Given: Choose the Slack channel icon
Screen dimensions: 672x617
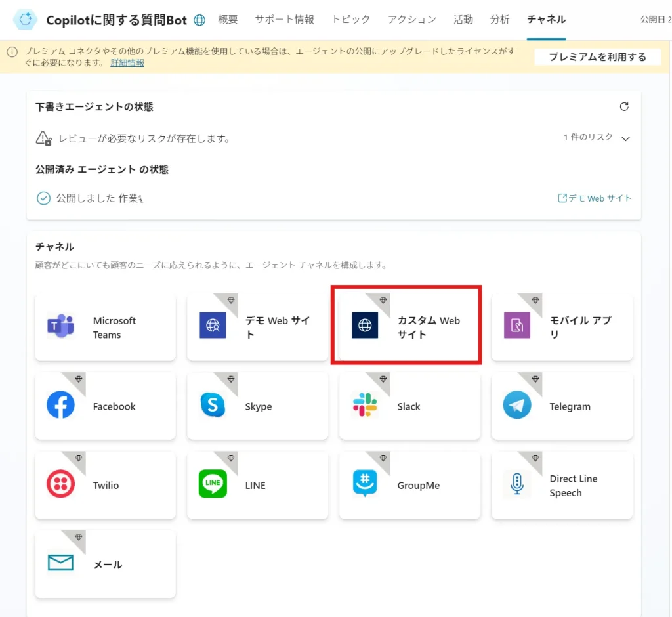Looking at the screenshot, I should coord(365,406).
